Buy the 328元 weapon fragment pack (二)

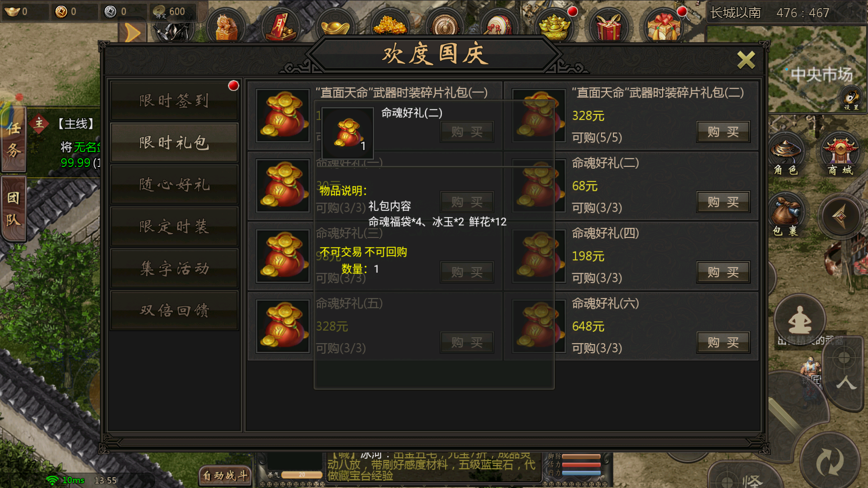pyautogui.click(x=723, y=132)
